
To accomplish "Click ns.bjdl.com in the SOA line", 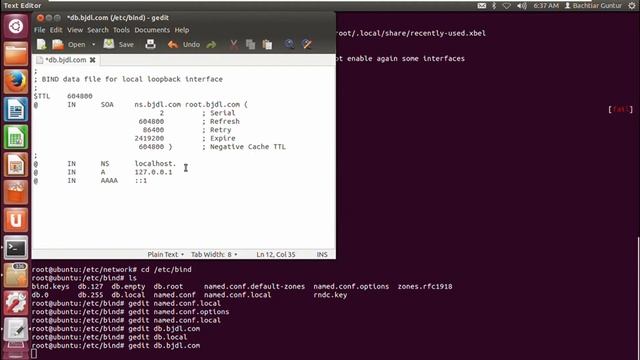I will click(158, 104).
